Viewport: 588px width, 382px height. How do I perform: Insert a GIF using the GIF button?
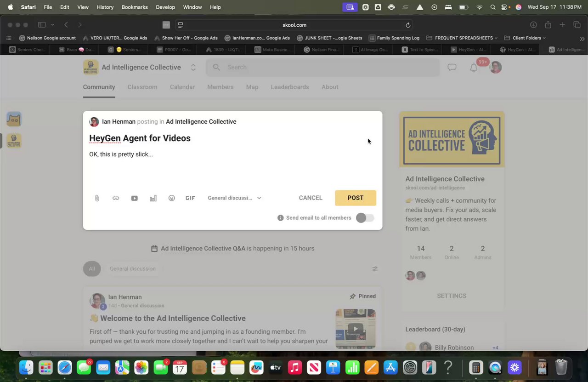click(x=190, y=198)
